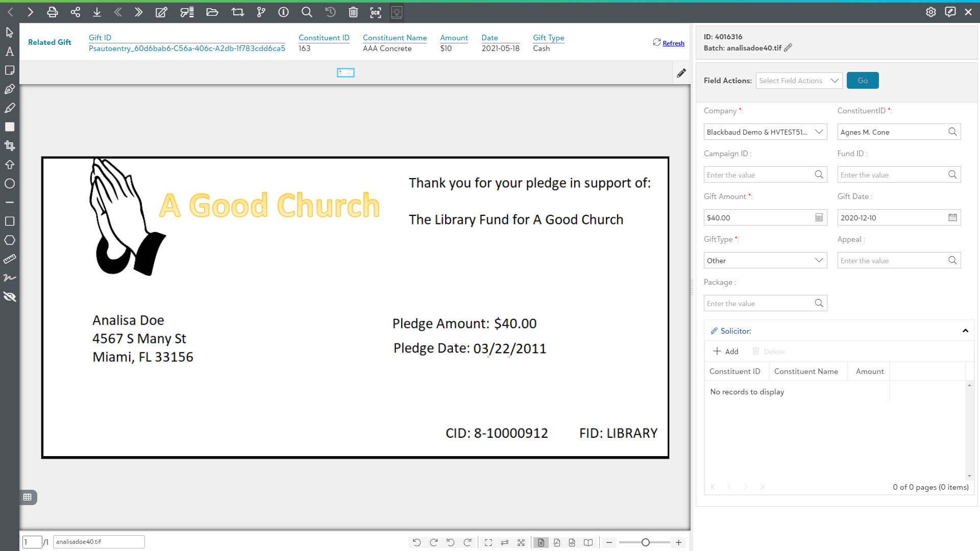Click the zoom slider handle
The height and width of the screenshot is (551, 980).
[x=646, y=542]
